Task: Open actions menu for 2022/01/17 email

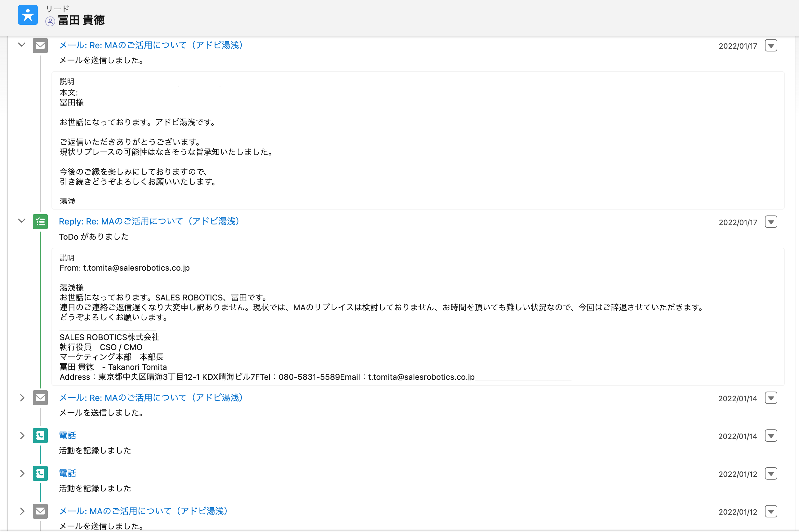Action: pos(771,46)
